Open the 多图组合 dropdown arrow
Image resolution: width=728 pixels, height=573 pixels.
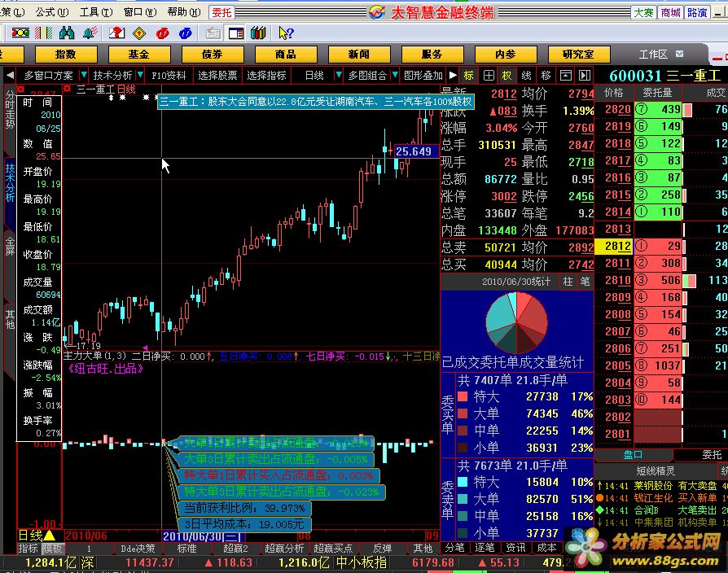point(395,74)
